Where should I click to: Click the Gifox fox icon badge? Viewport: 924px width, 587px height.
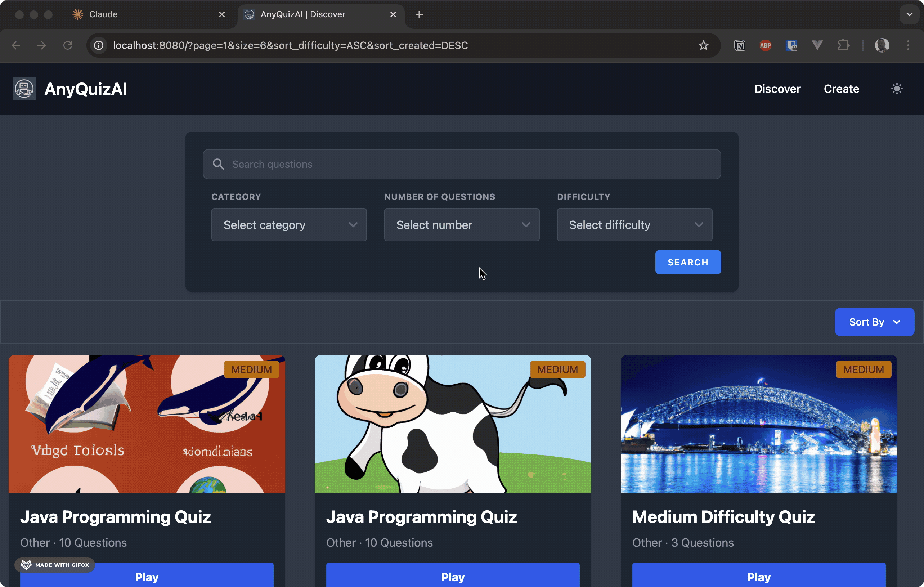[x=26, y=564]
